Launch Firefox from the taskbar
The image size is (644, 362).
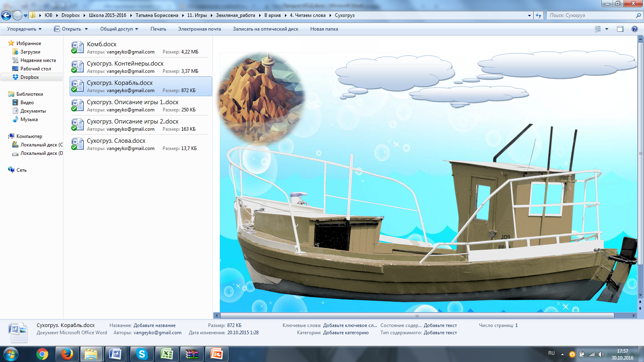(67, 354)
